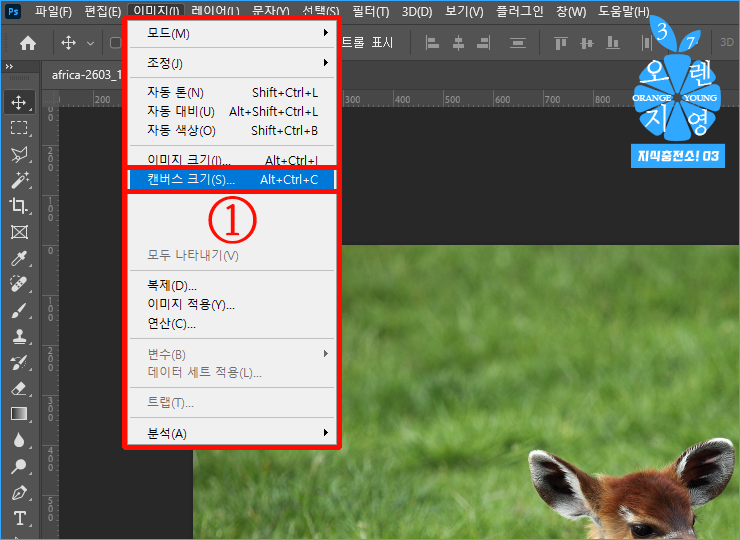Select the Eyedropper tool
The image size is (740, 540).
[19, 258]
